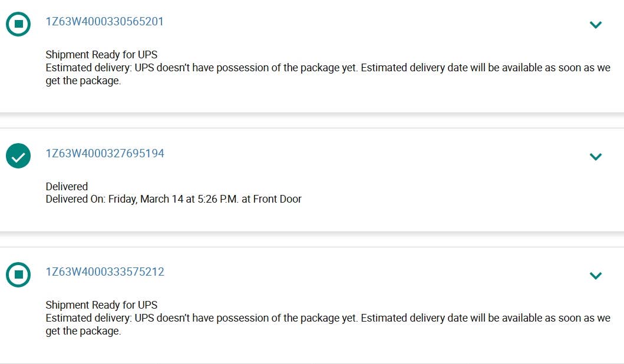The width and height of the screenshot is (624, 364).
Task: Open tracking link 1Z63W4000330565201
Action: click(x=105, y=22)
